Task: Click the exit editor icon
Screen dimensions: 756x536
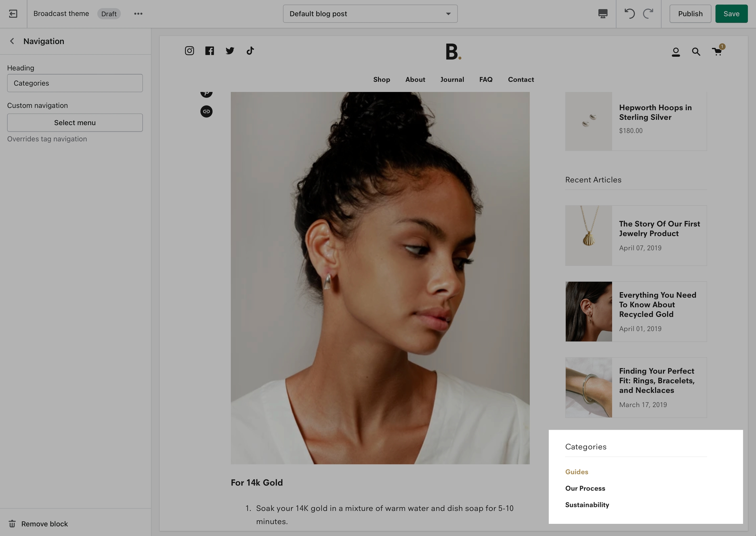Action: click(x=13, y=14)
